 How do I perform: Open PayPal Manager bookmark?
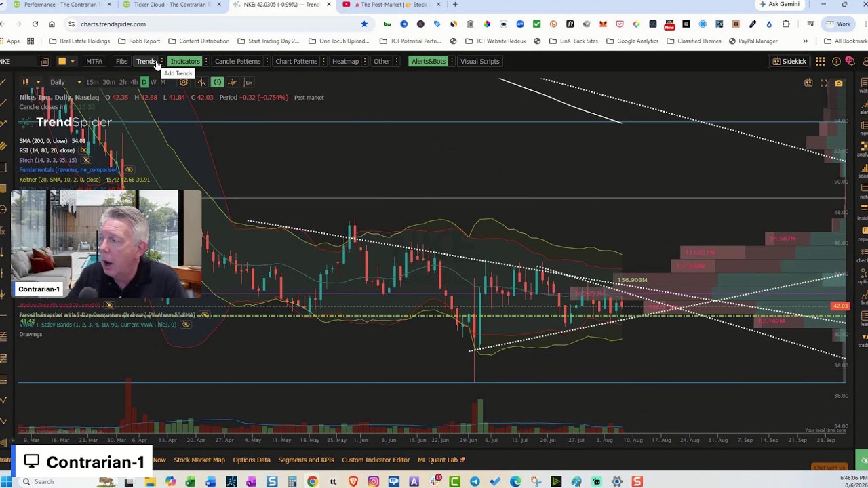tap(753, 41)
